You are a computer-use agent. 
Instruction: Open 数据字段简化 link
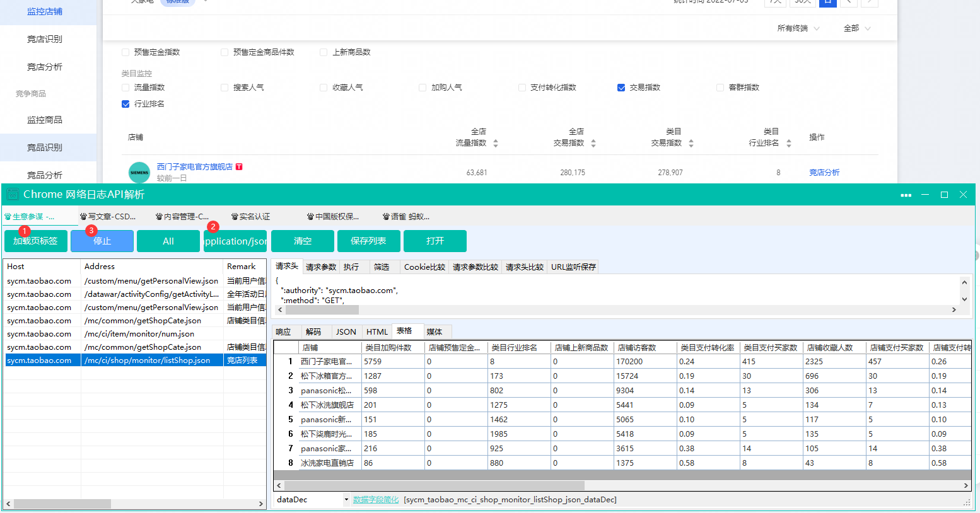pos(376,500)
